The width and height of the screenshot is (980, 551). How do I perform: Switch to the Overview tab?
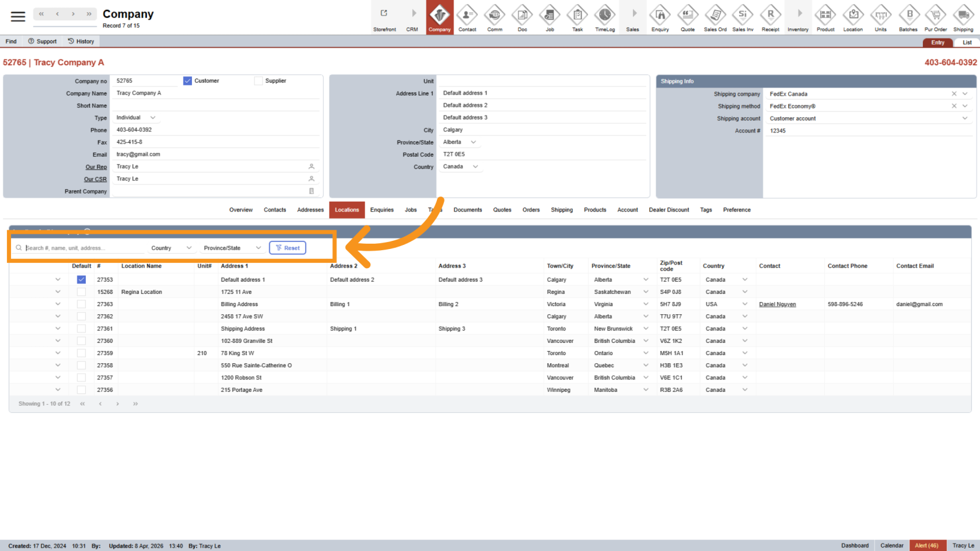click(241, 210)
